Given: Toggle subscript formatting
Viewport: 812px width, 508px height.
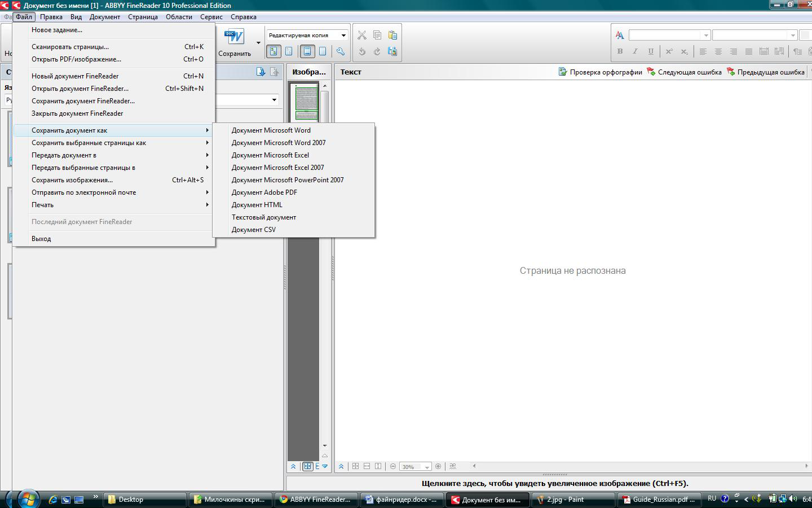Looking at the screenshot, I should pos(684,51).
